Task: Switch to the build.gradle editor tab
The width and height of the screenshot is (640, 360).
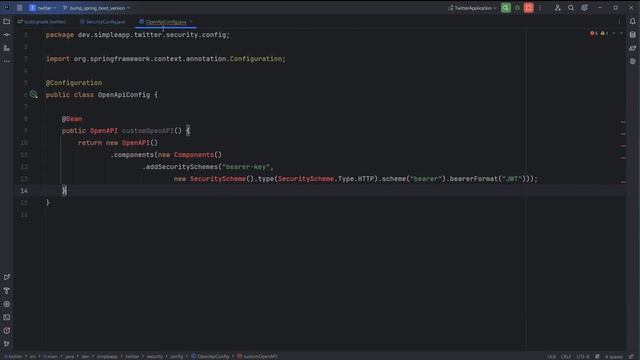Action: 41,22
